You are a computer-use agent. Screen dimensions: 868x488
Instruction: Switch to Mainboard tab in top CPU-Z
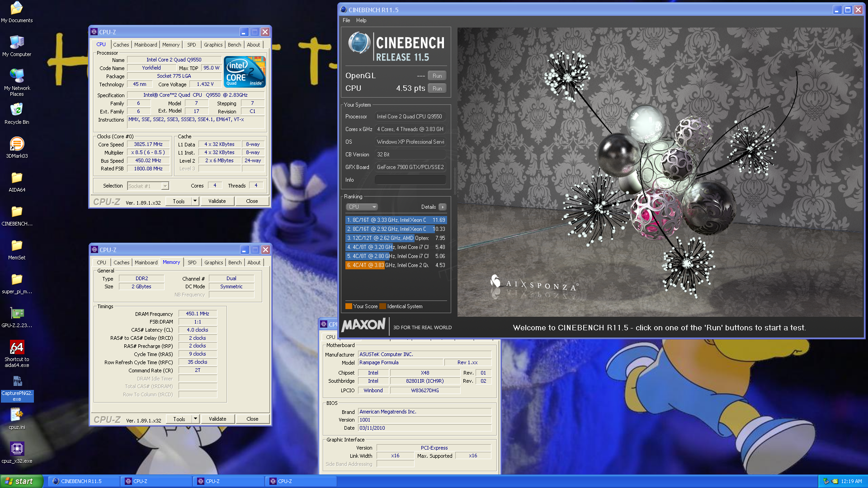(146, 45)
